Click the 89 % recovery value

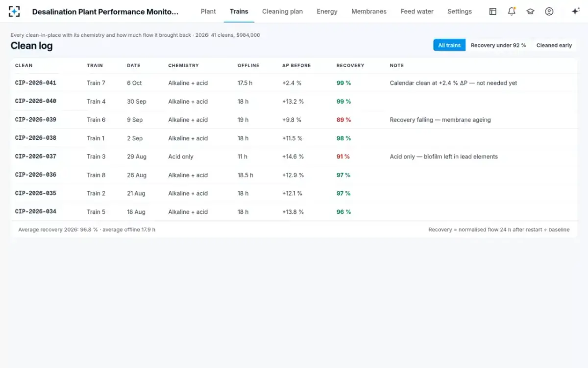[343, 120]
